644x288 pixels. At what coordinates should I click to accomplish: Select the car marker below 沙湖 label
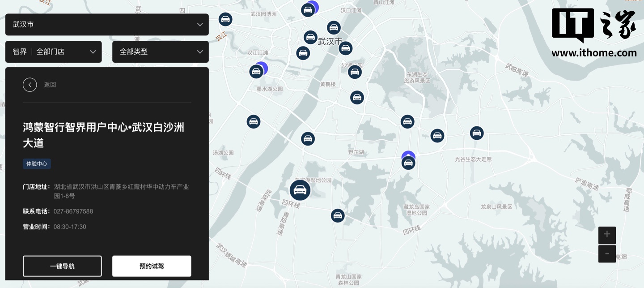355,72
